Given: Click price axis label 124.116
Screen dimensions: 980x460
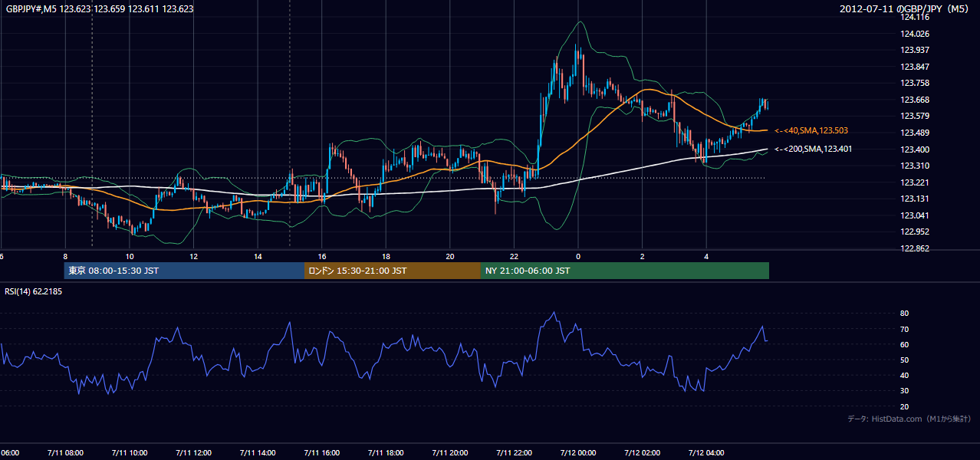Looking at the screenshot, I should (916, 17).
